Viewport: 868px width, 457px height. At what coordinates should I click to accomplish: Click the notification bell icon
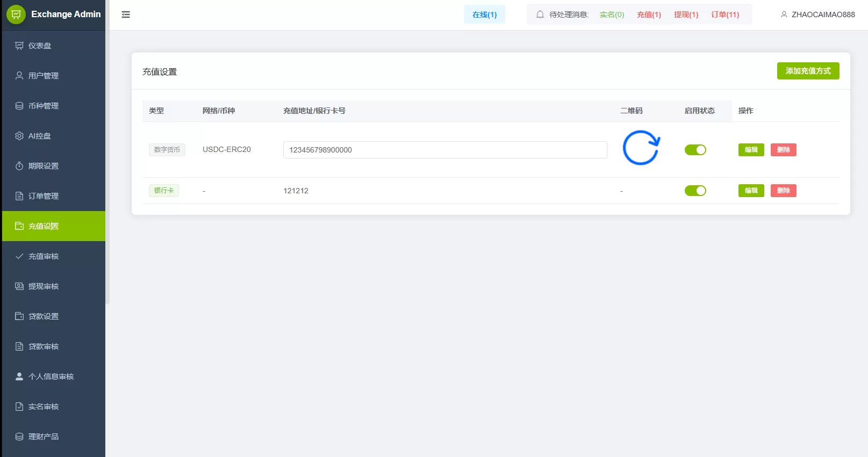pyautogui.click(x=540, y=14)
